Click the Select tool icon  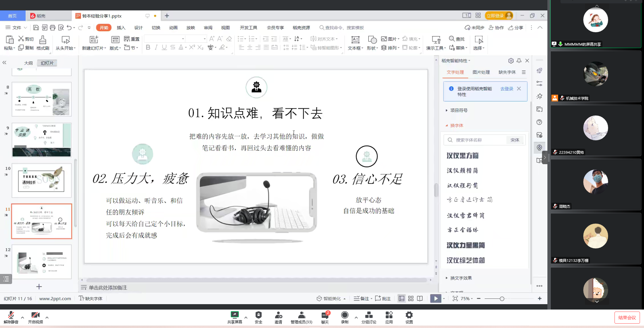coord(479,40)
